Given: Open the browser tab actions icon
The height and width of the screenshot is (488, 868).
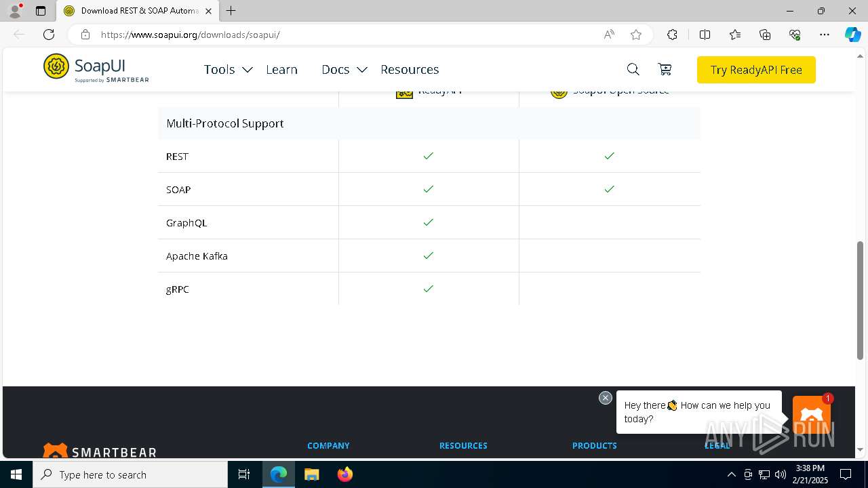Looking at the screenshot, I should coord(41,11).
